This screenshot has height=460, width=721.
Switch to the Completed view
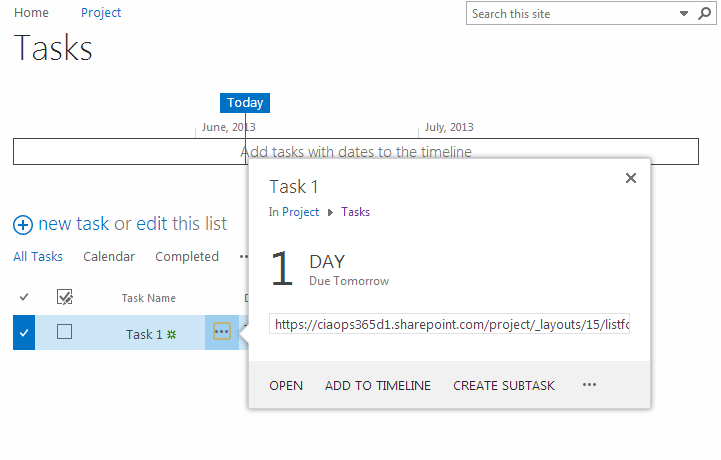click(187, 257)
